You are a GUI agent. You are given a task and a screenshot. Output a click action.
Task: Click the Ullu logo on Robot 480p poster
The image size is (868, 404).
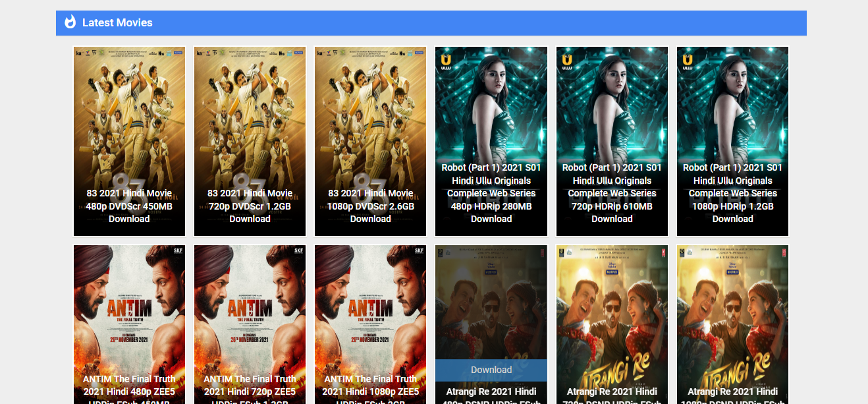[445, 61]
